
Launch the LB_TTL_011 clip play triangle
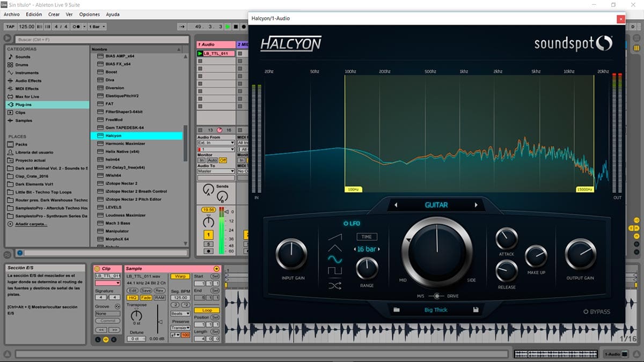pos(200,54)
